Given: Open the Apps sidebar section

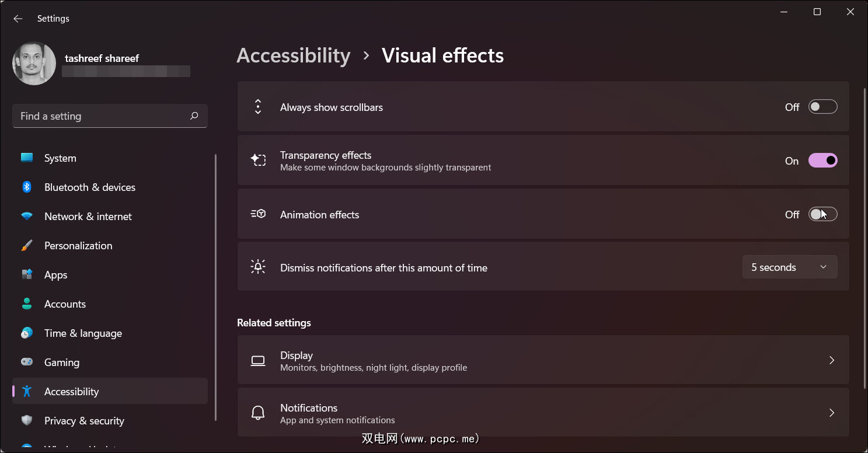Looking at the screenshot, I should click(56, 275).
